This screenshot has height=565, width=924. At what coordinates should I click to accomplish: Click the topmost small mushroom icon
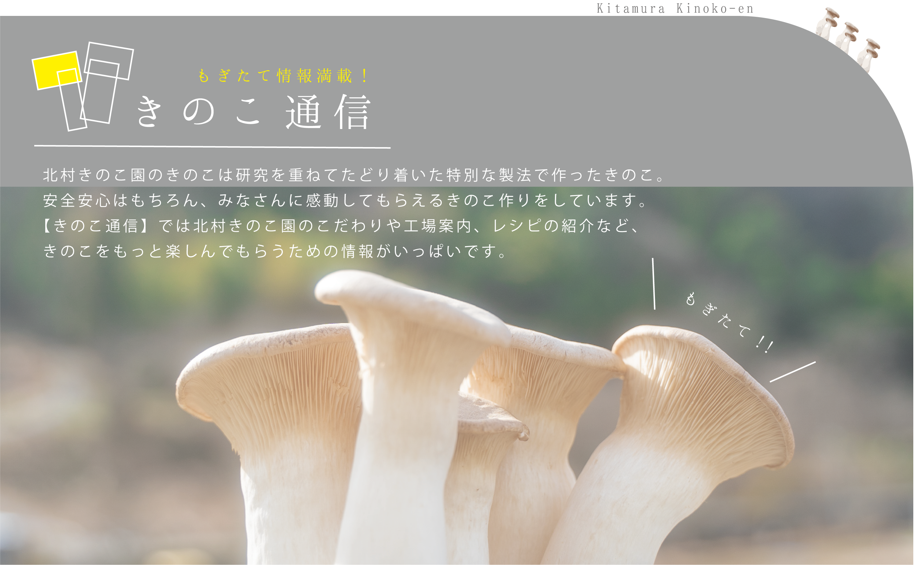coord(827,24)
